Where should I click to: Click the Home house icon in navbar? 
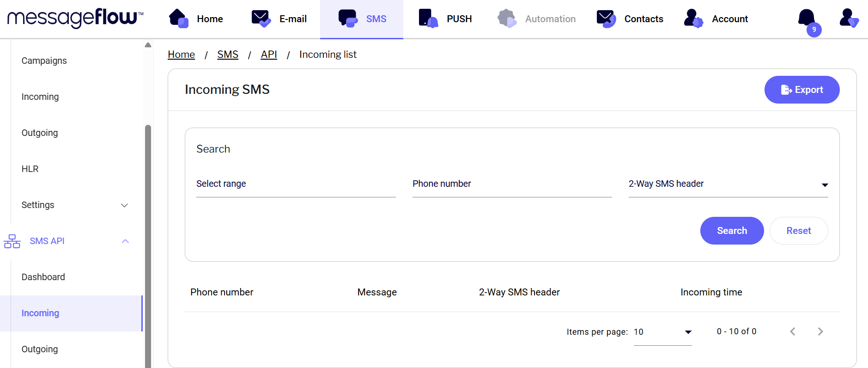[178, 18]
